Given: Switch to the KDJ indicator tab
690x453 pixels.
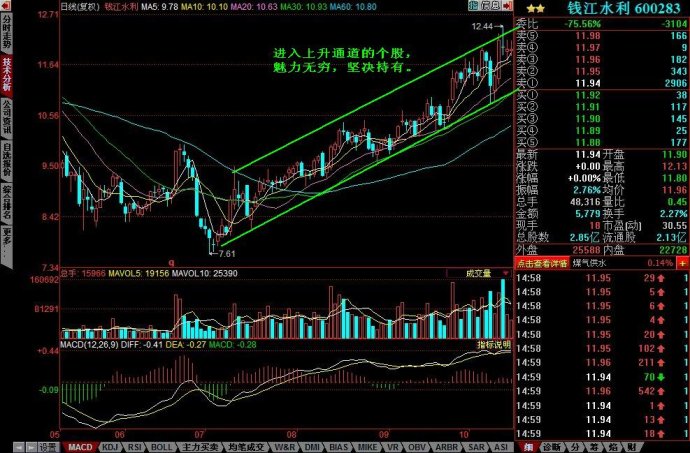Looking at the screenshot, I should tap(110, 448).
